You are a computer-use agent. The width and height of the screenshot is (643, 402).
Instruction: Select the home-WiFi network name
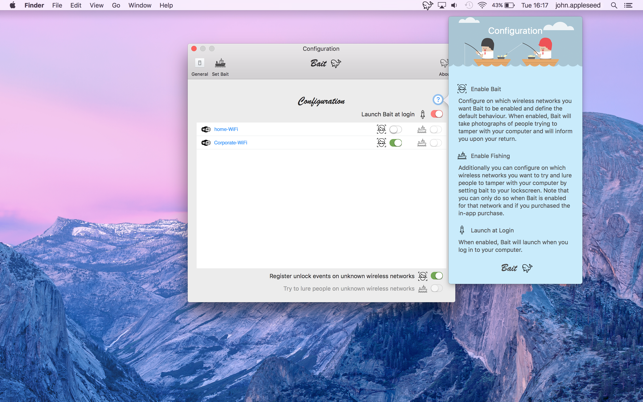coord(226,129)
